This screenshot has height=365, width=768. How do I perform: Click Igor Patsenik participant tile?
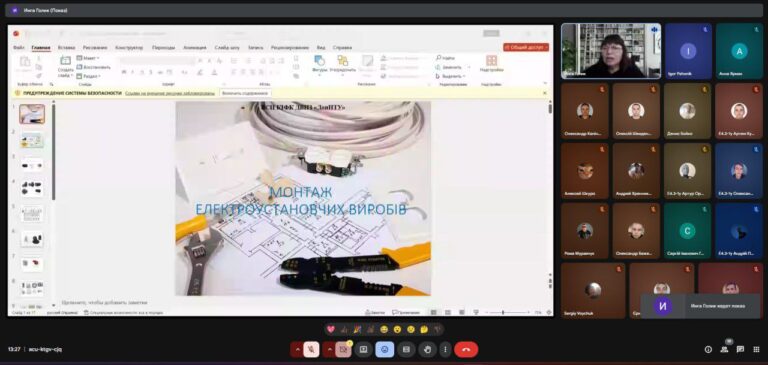tap(688, 51)
